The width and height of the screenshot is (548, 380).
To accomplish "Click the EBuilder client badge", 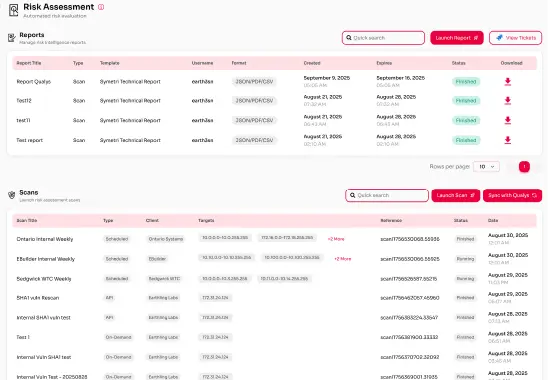I will click(x=157, y=259).
